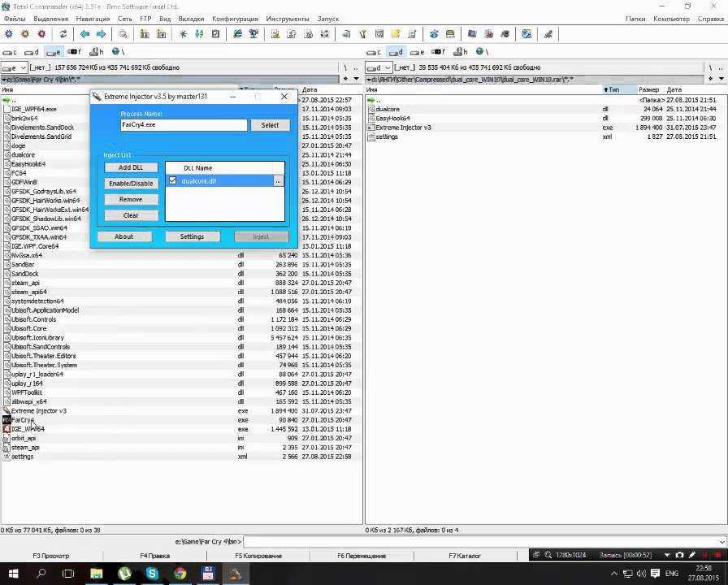Click Extreme Injector v3 icon in left panel

pyautogui.click(x=6, y=411)
